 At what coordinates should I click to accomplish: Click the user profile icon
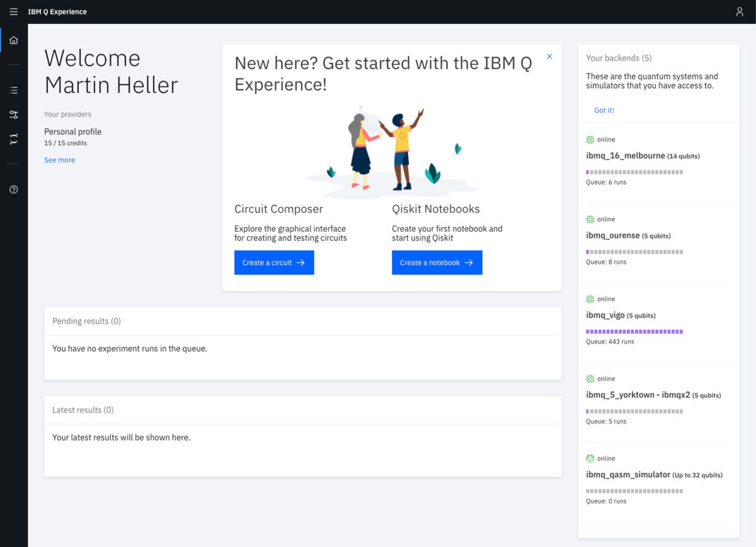coord(740,12)
